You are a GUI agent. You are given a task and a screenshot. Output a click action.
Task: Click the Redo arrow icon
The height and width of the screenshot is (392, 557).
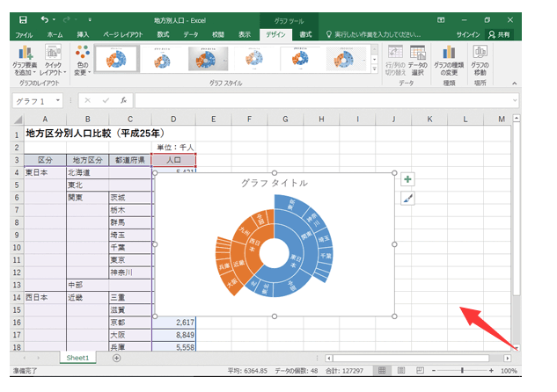(x=66, y=20)
